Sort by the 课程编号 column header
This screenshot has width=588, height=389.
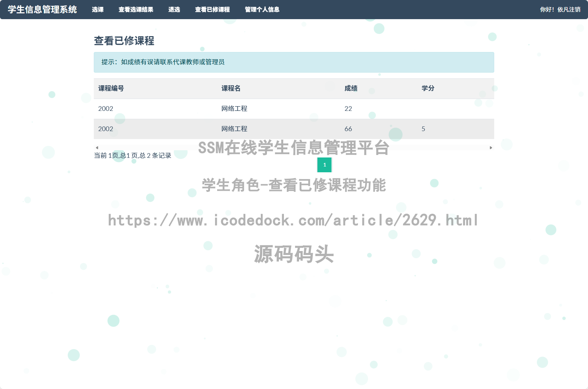tap(110, 88)
